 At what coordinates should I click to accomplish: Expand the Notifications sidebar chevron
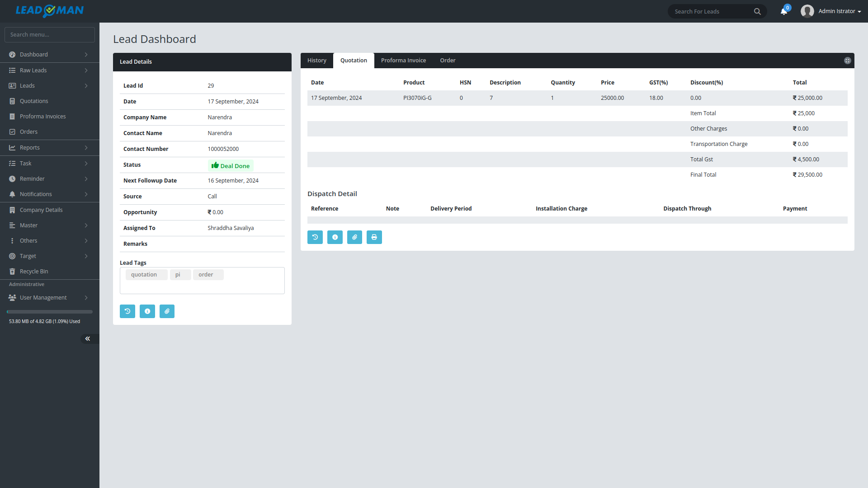tap(86, 194)
